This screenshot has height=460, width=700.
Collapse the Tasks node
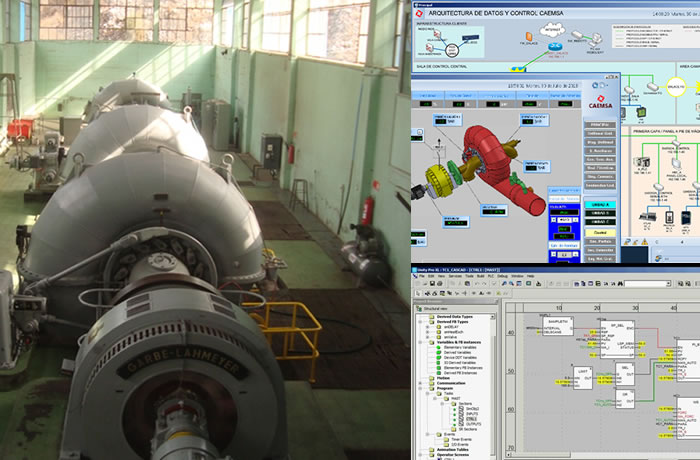point(427,393)
